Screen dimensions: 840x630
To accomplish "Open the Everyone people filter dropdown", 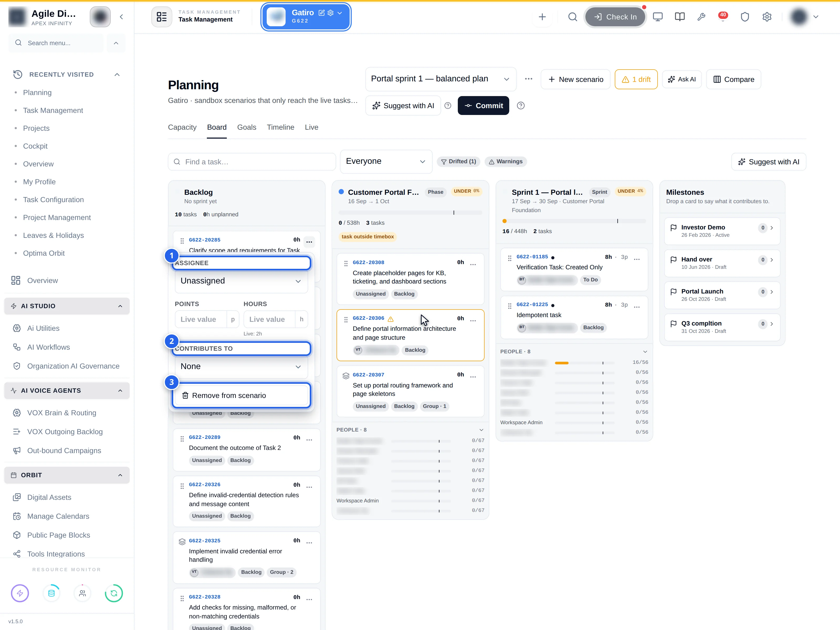I will click(386, 161).
